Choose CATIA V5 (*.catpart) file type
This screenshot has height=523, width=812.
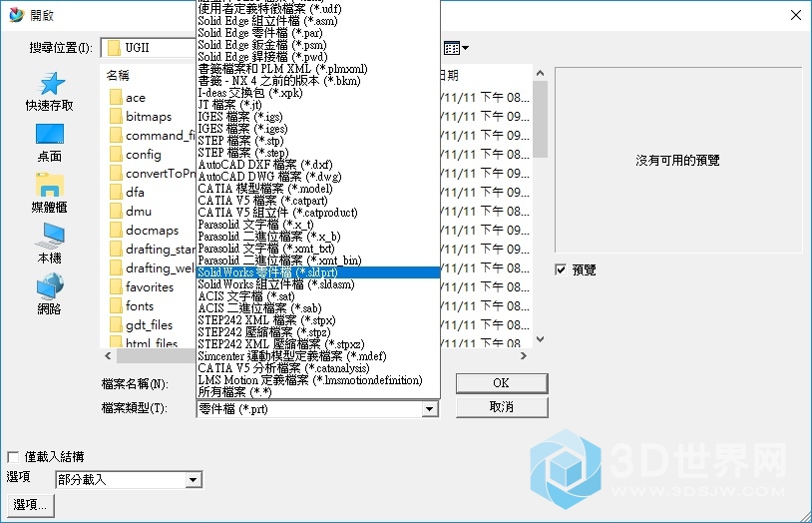click(318, 200)
